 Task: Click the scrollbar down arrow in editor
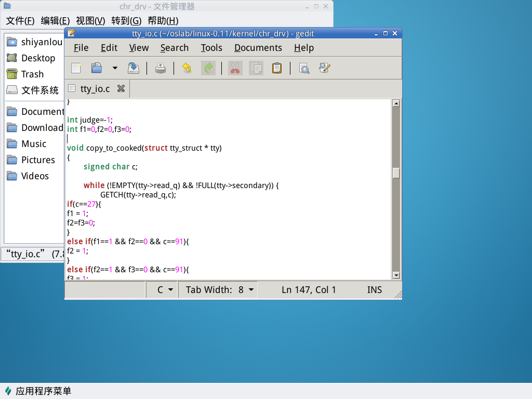396,275
